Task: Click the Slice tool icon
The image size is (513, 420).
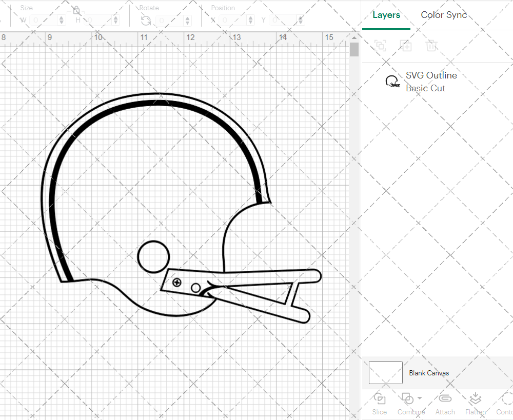Action: click(380, 398)
